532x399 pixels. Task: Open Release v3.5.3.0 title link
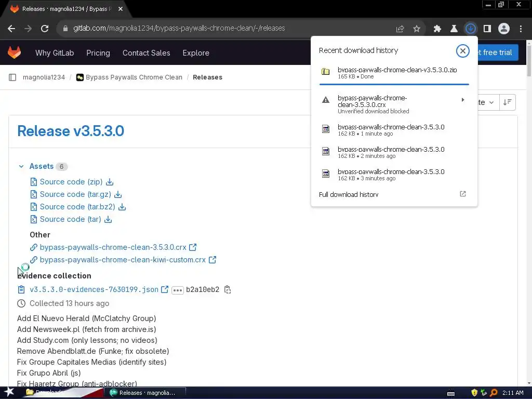click(71, 131)
